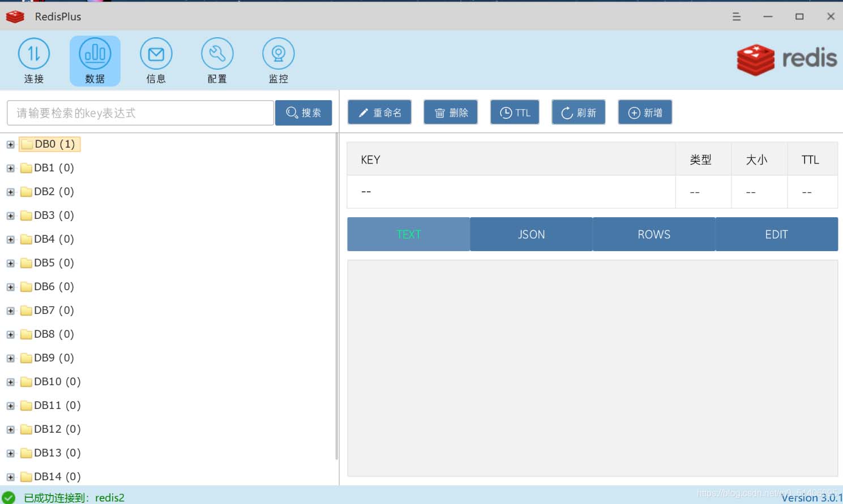Expand the DB0 (1) tree node
This screenshot has width=843, height=504.
click(x=10, y=145)
